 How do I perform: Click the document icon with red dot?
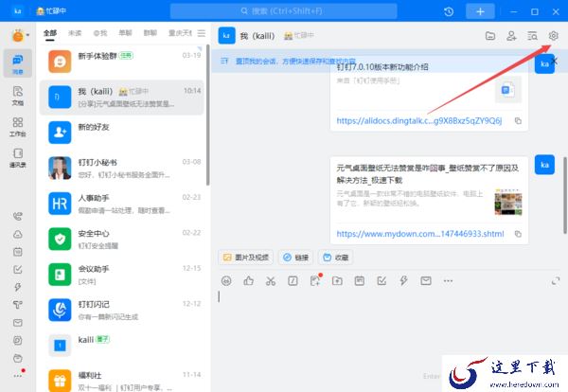[x=315, y=281]
